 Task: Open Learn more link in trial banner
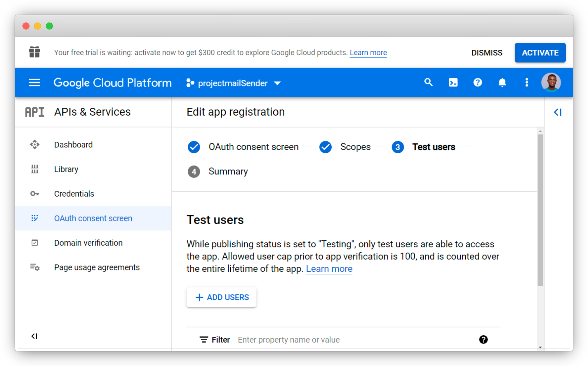point(368,53)
